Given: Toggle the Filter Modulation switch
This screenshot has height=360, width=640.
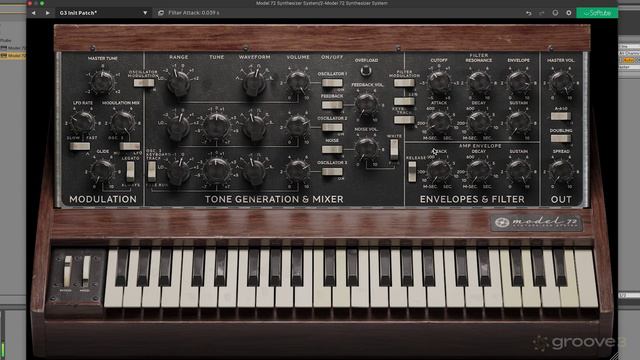Looking at the screenshot, I should point(404,83).
